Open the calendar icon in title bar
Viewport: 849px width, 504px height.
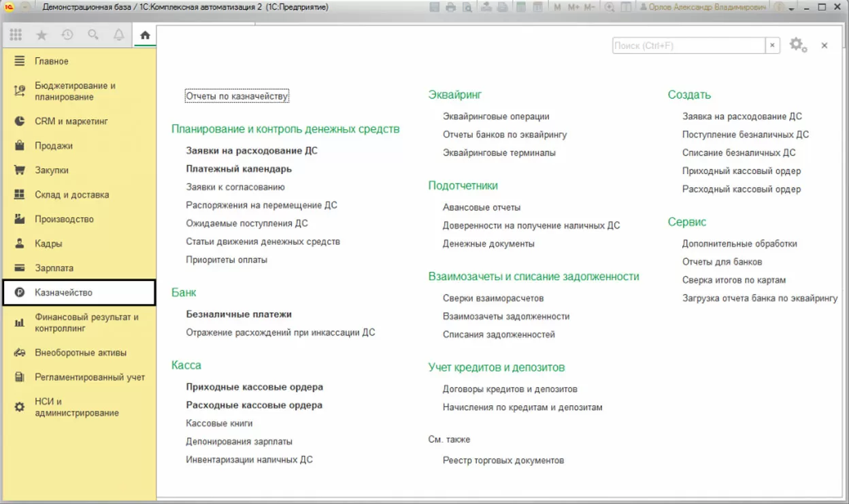[537, 7]
